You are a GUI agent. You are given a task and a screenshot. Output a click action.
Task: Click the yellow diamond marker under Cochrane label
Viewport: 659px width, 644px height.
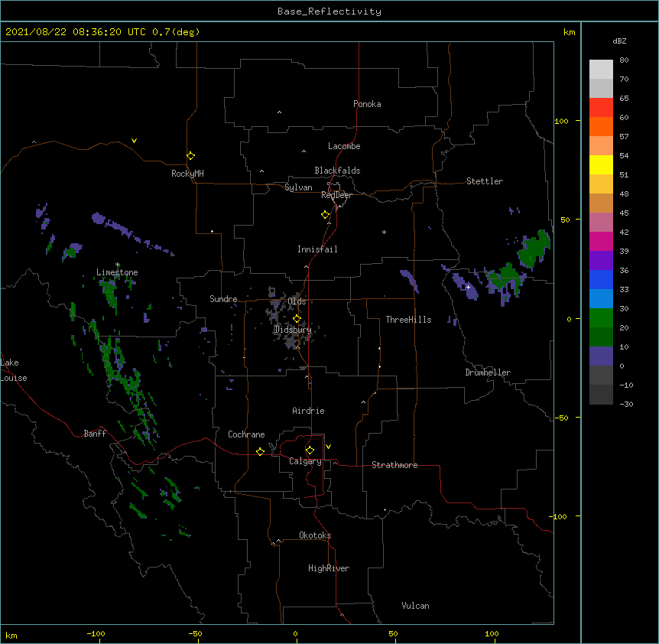click(x=260, y=451)
